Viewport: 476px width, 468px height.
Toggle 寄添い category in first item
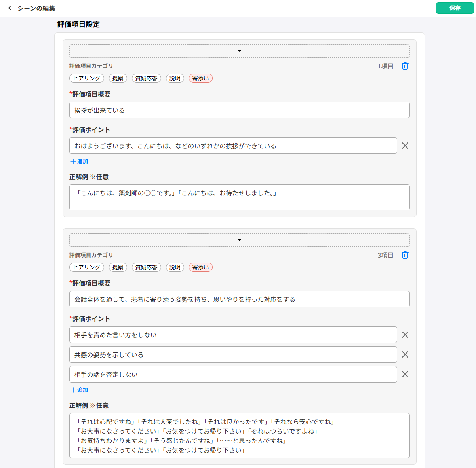(200, 78)
